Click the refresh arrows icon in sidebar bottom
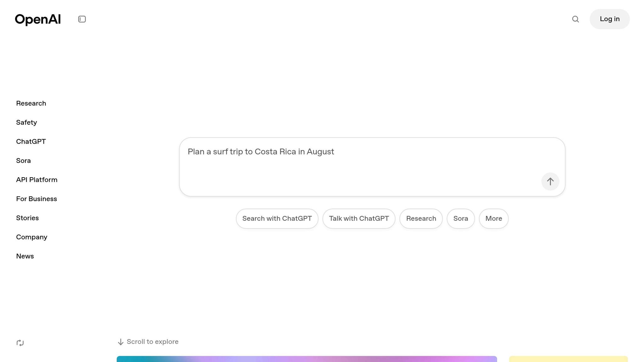The height and width of the screenshot is (362, 644). point(20,343)
